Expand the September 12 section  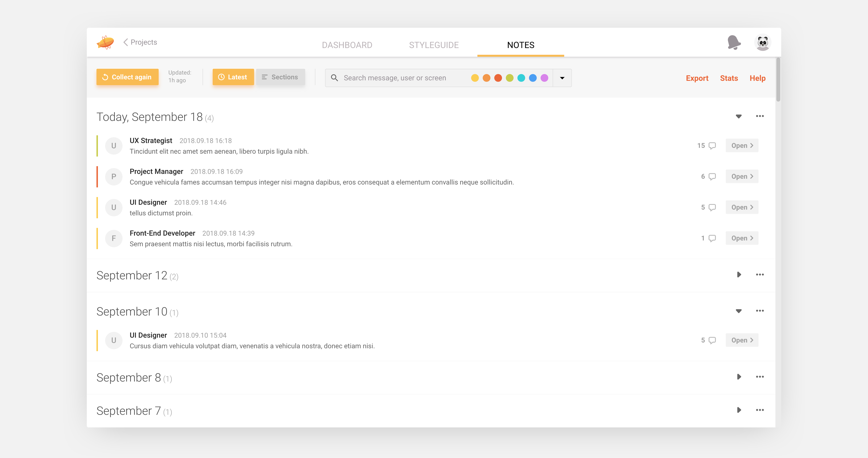(739, 275)
